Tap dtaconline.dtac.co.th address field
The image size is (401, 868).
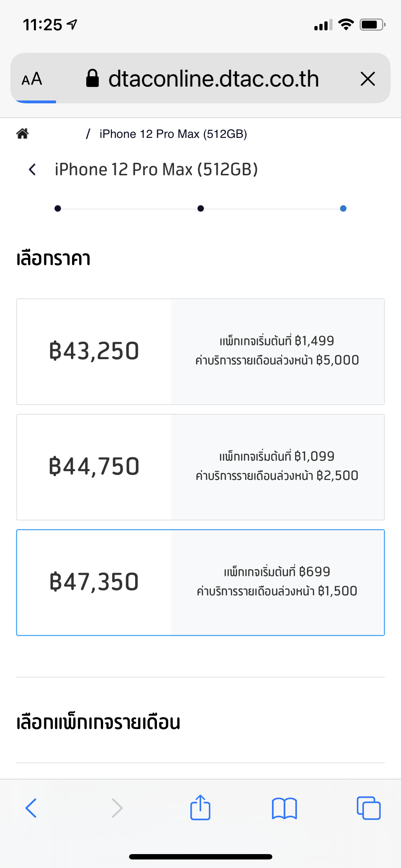tap(214, 79)
